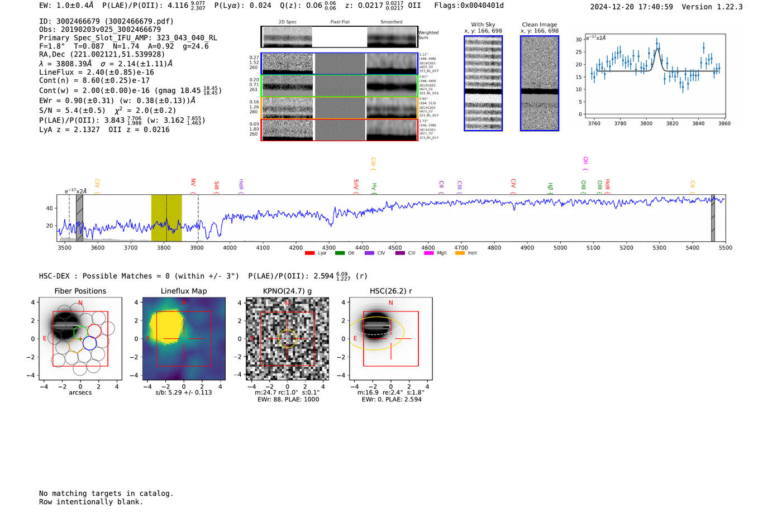Image resolution: width=782 pixels, height=532 pixels.
Task: Click the 2D Spec column header
Action: point(288,22)
